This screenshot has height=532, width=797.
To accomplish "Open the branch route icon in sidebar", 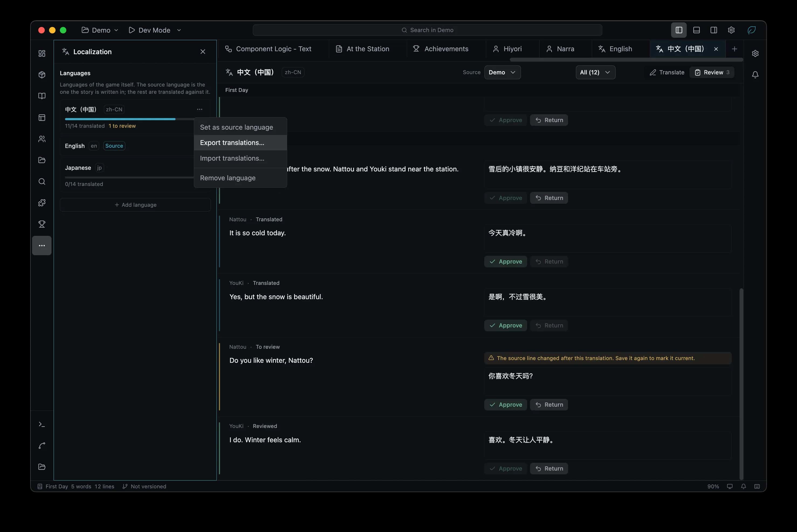I will click(42, 445).
